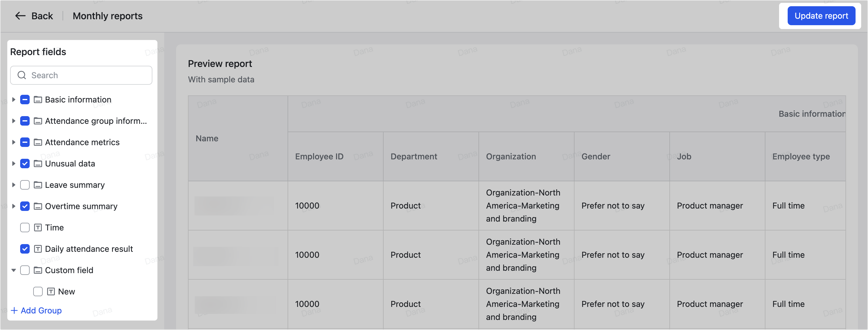Click the search magnifier icon

pyautogui.click(x=22, y=75)
